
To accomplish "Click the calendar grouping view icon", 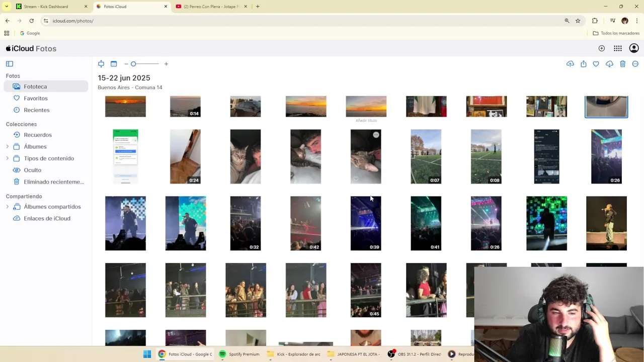I will (114, 64).
